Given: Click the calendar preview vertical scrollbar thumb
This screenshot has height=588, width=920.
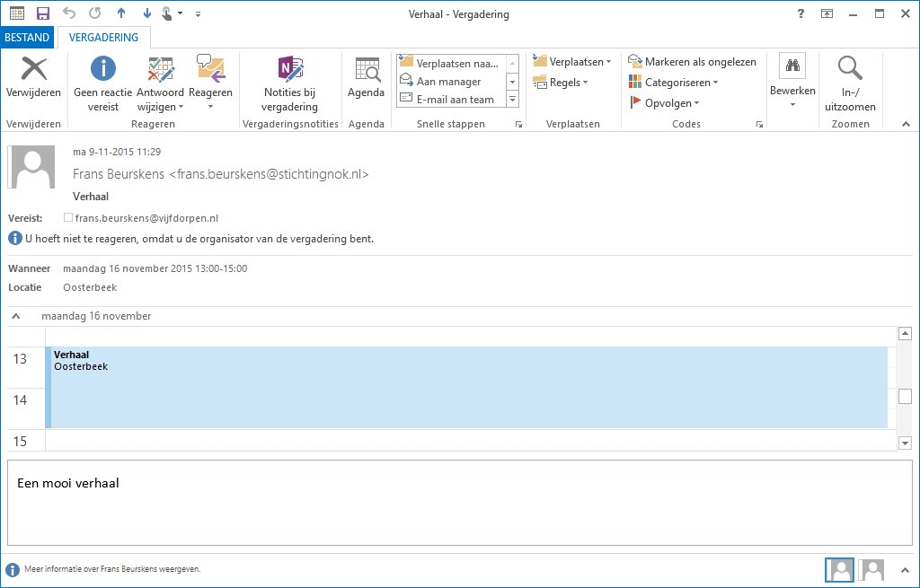Looking at the screenshot, I should point(905,396).
